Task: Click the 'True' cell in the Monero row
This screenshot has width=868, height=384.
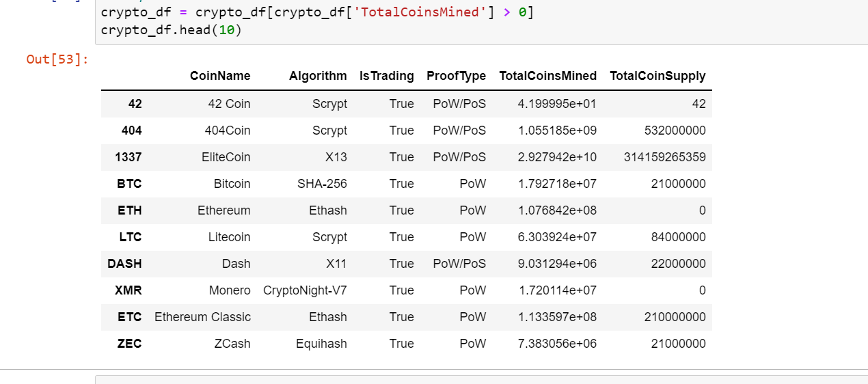Action: (401, 290)
